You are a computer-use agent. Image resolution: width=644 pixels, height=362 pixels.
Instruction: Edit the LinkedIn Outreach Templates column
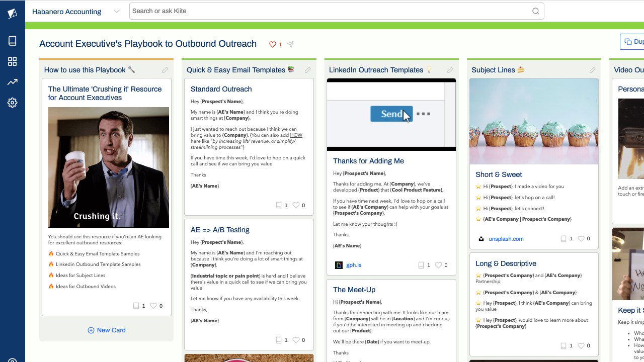450,70
